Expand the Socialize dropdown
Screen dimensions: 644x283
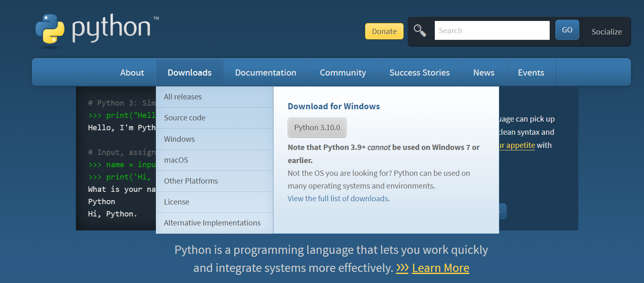(x=606, y=32)
